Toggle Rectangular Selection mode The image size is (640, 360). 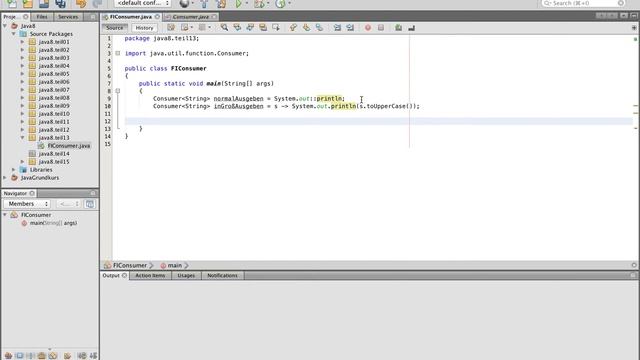276,28
